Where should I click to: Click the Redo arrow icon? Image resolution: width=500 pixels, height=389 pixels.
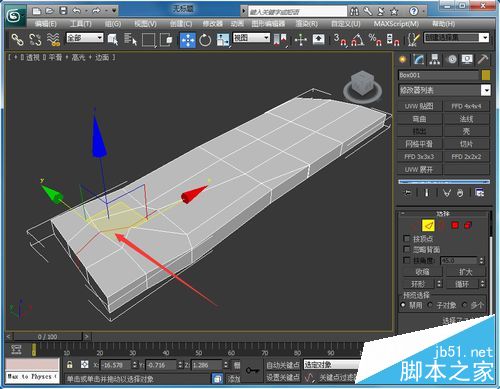point(96,11)
